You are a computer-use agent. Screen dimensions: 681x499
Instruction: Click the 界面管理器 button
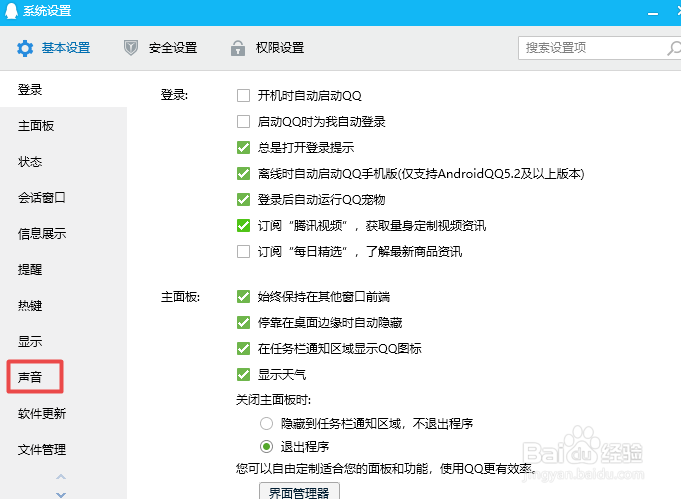click(299, 491)
